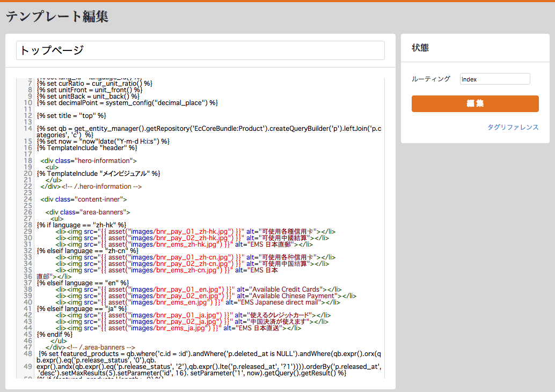Click the set featured_products query line
The width and height of the screenshot is (555, 392).
209,353
